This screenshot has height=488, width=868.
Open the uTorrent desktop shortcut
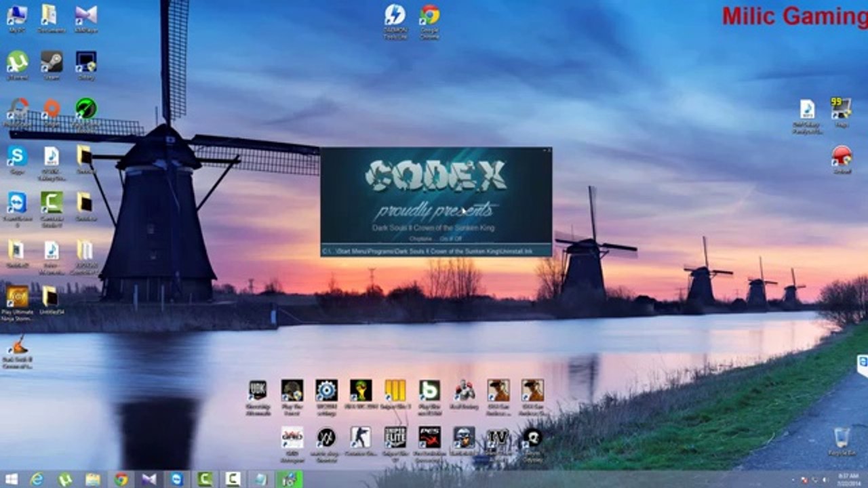(17, 65)
